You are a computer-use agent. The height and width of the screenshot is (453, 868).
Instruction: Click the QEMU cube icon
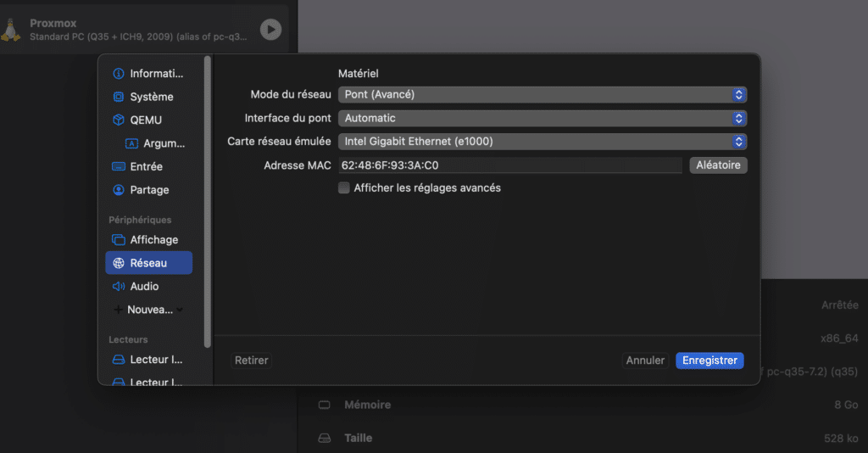[119, 120]
